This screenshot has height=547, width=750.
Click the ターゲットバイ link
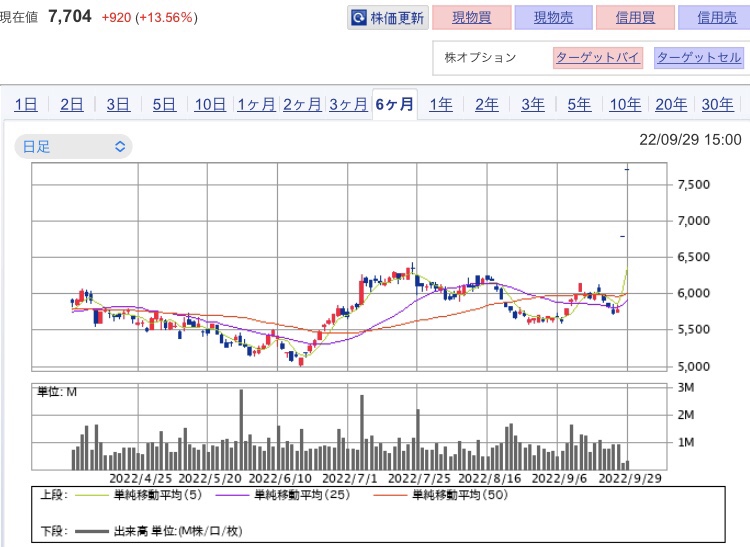coord(598,58)
